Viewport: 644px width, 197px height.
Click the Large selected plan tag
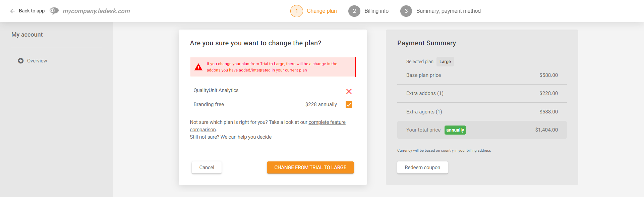(445, 61)
